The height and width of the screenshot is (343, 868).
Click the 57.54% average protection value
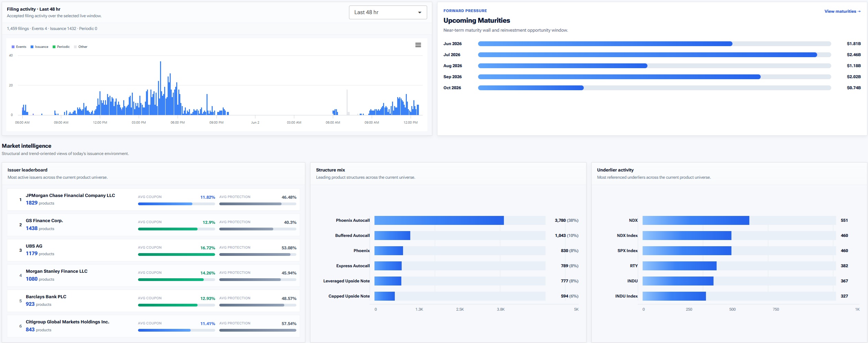289,324
